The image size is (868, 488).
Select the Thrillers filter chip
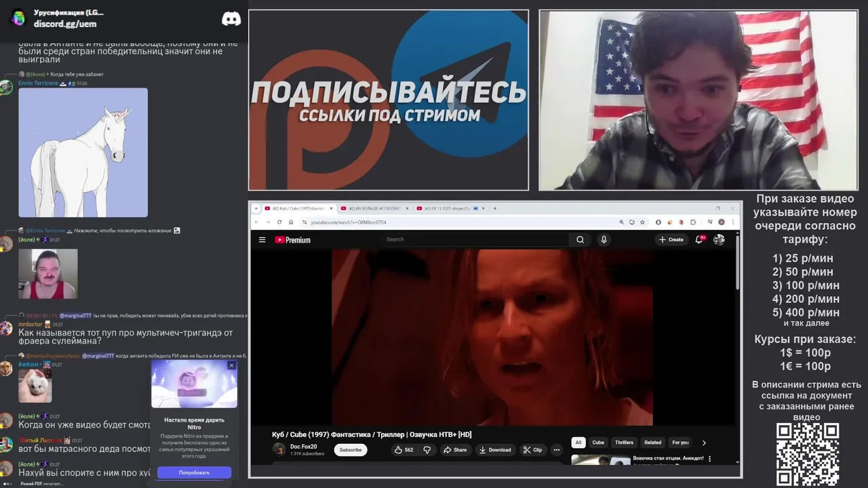pos(624,443)
